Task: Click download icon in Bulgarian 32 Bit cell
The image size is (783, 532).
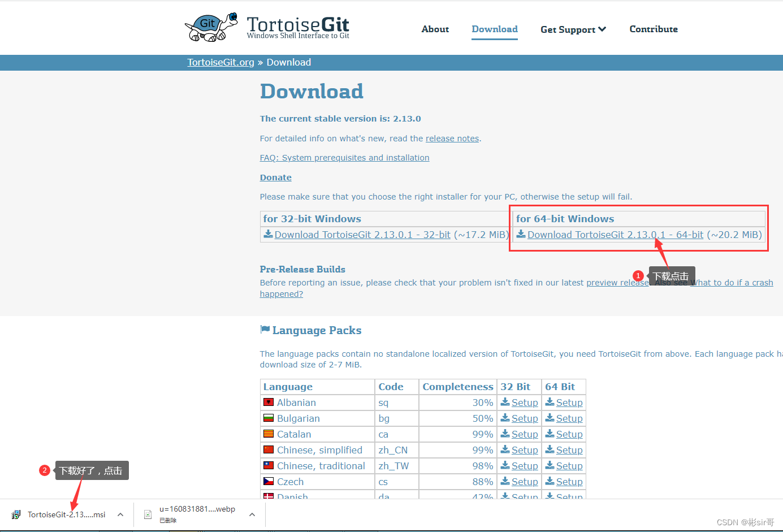Action: (x=505, y=418)
